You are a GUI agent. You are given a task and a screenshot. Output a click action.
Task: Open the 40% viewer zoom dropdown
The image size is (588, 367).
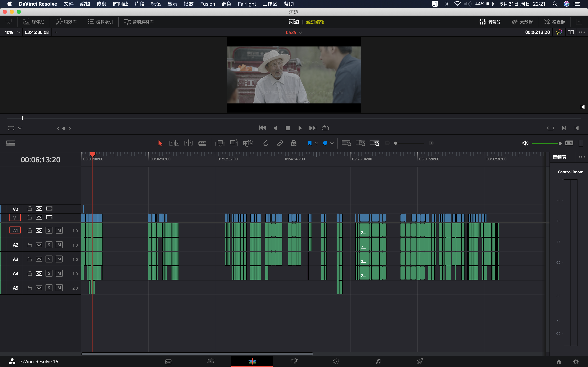point(19,32)
